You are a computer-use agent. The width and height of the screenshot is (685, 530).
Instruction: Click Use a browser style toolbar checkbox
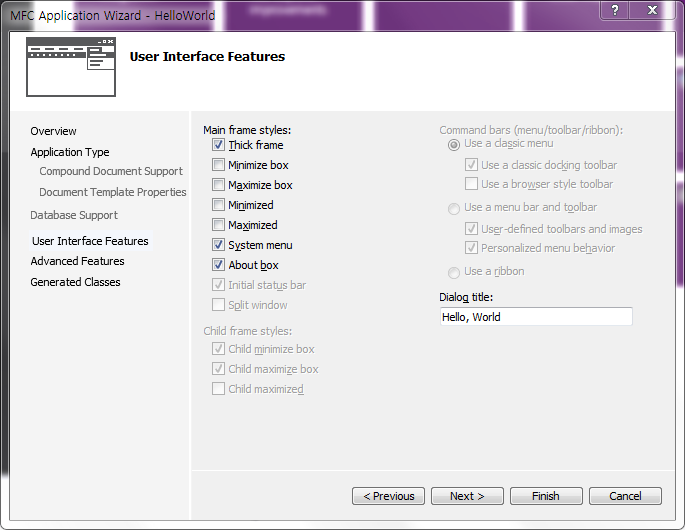(471, 184)
